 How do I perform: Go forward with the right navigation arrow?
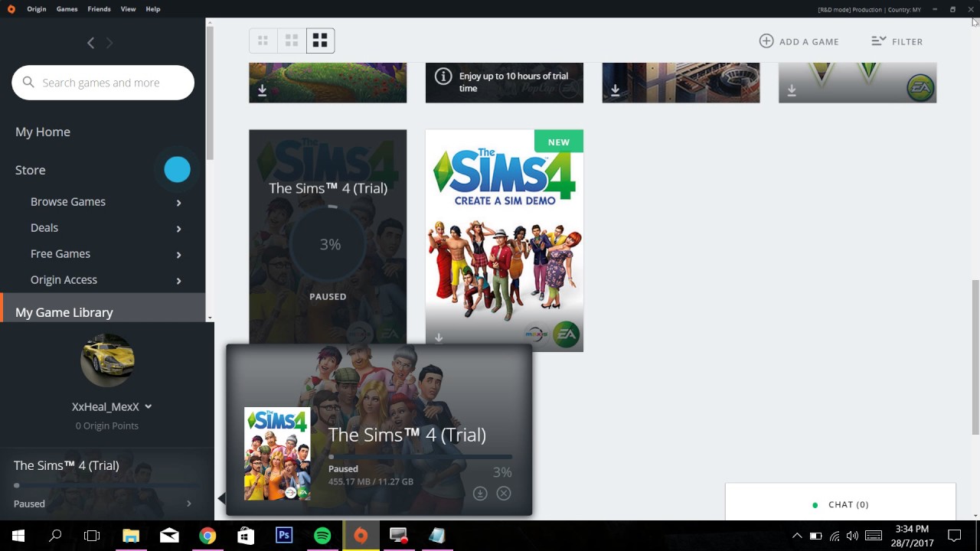click(109, 44)
